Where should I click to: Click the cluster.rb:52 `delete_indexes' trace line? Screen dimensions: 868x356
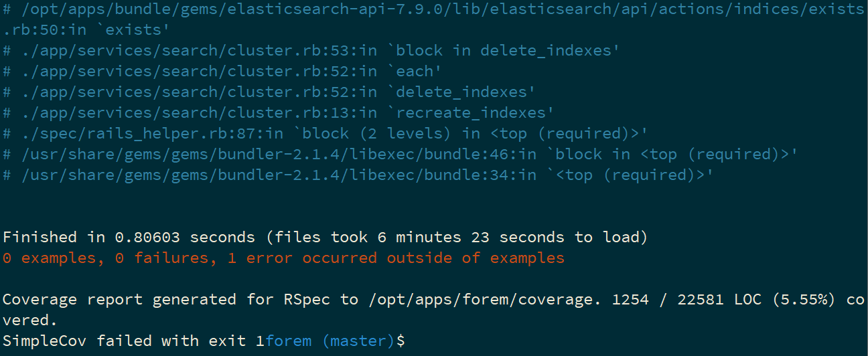point(269,92)
